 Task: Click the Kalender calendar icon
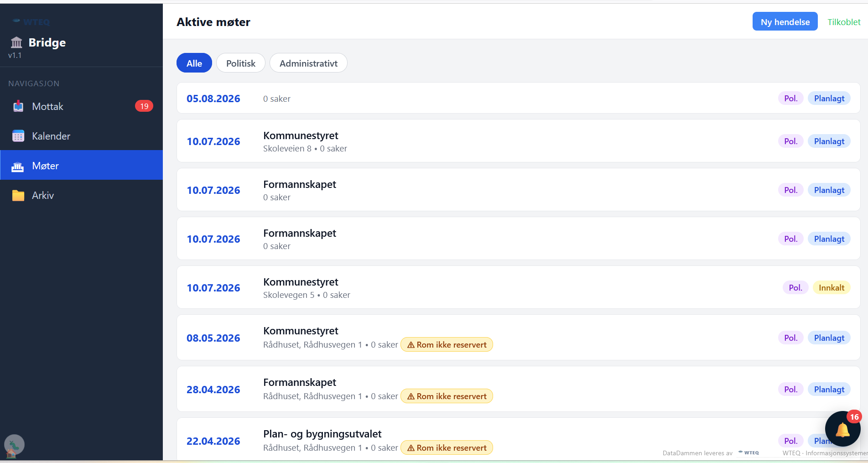coord(18,136)
